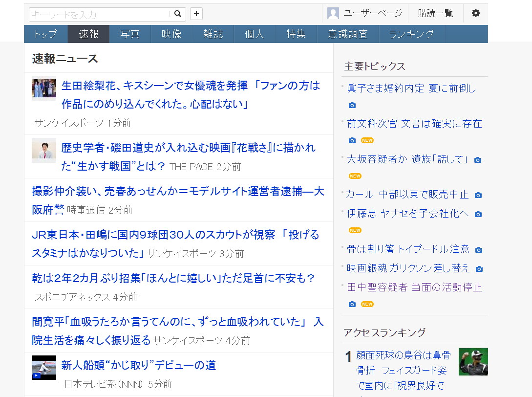Viewport: 532px width, 397px height.
Task: Go to the トップ tab
Action: click(x=45, y=34)
